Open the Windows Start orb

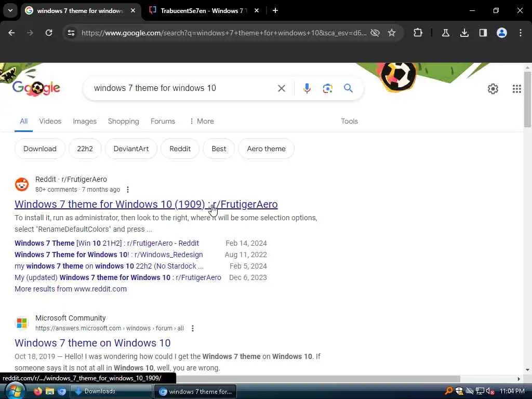tap(15, 391)
